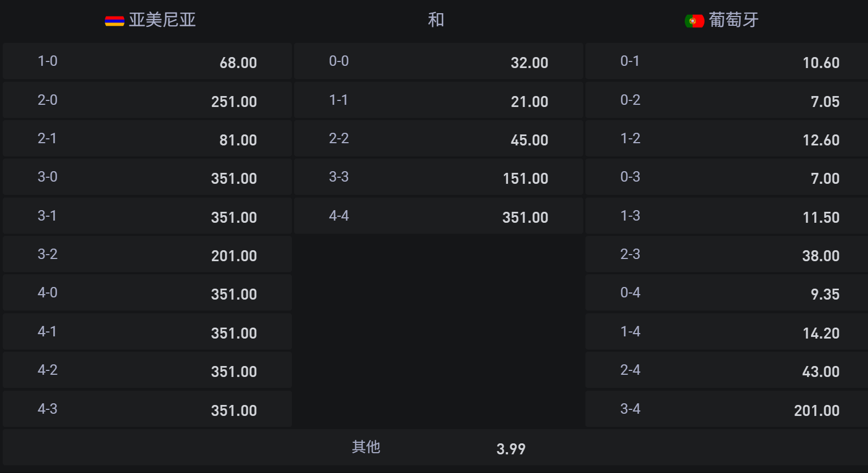Select the 1-1 draw at 21.00
The image size is (868, 473).
pos(438,100)
